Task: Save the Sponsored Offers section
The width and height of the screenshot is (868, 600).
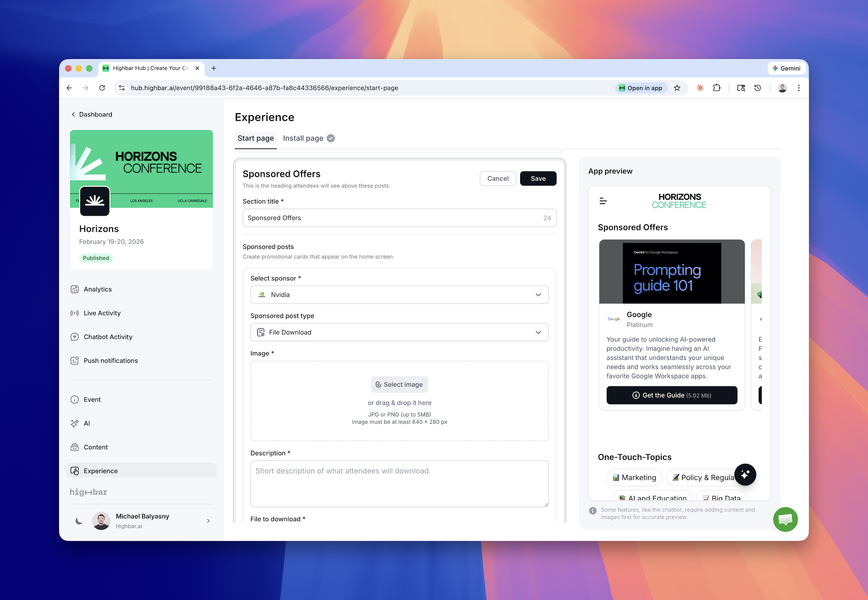Action: [538, 179]
